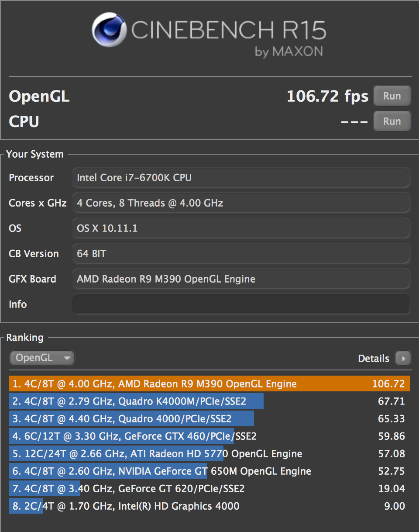Run the OpenGL benchmark test
Screen dimensions: 419x532
click(392, 96)
